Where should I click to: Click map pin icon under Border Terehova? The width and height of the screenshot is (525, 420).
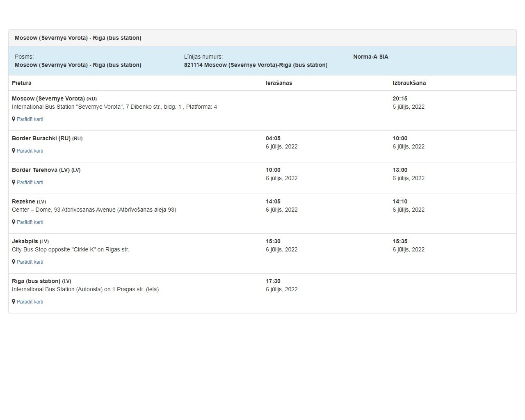pos(14,183)
